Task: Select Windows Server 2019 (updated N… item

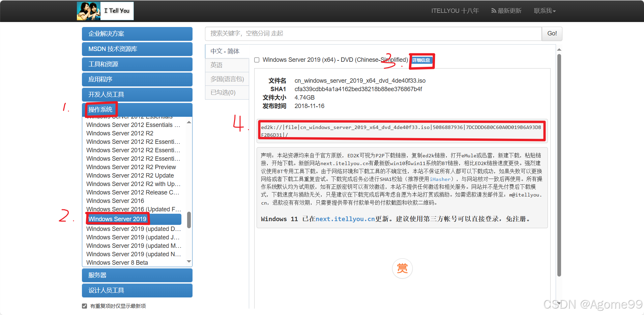Action: coord(134,254)
